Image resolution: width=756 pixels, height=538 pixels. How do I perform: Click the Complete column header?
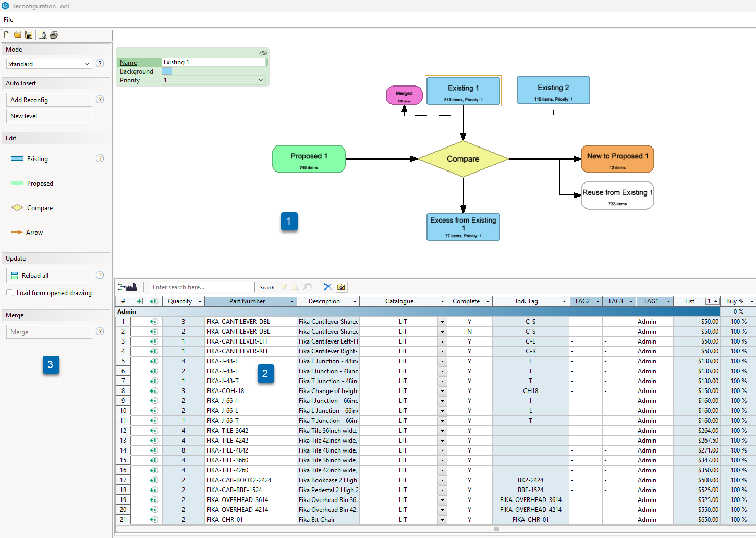click(466, 301)
